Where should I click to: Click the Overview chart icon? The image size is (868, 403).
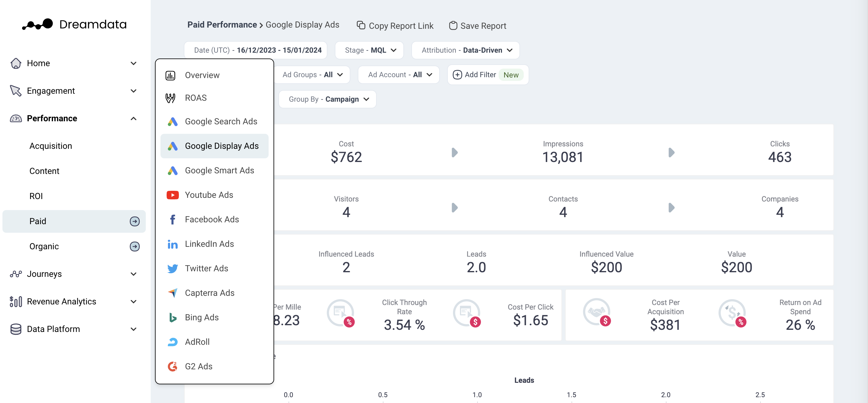click(x=171, y=75)
